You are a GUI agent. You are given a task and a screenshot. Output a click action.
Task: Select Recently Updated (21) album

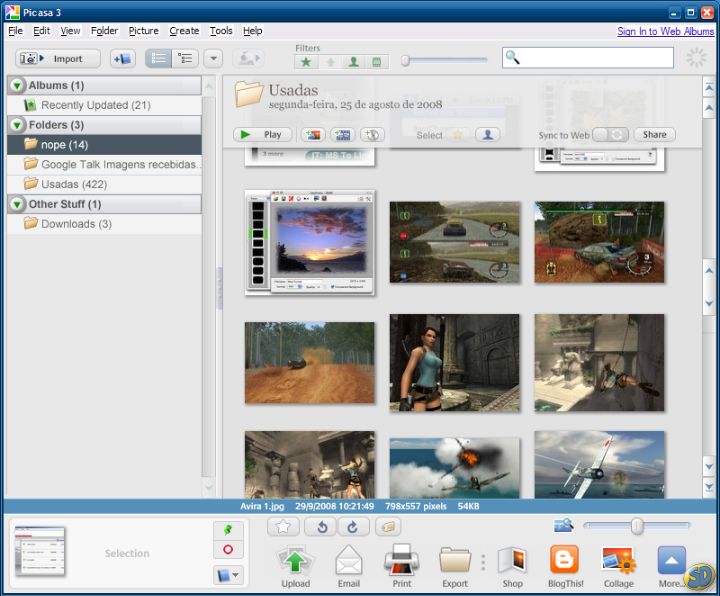104,105
